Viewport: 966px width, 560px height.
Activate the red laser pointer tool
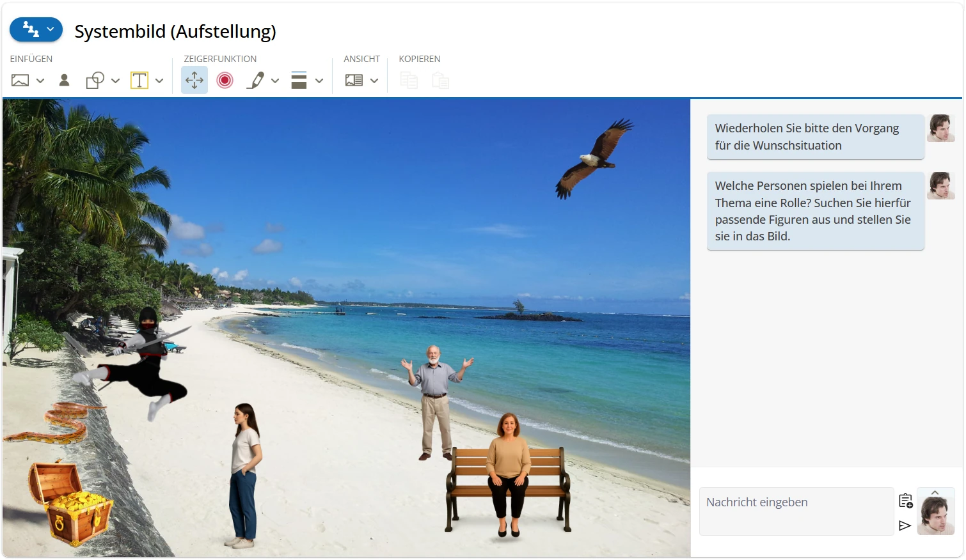[225, 81]
